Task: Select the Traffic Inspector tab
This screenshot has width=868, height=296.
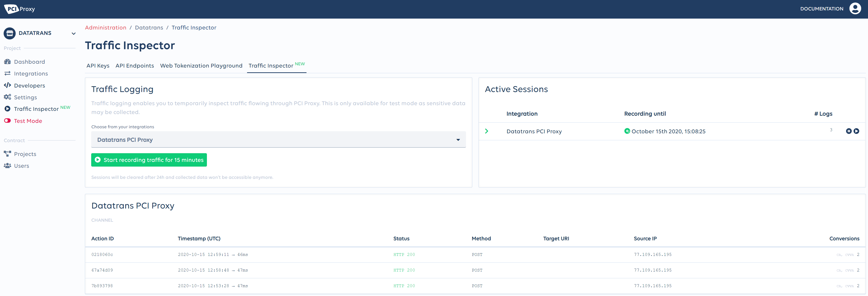Action: (277, 66)
